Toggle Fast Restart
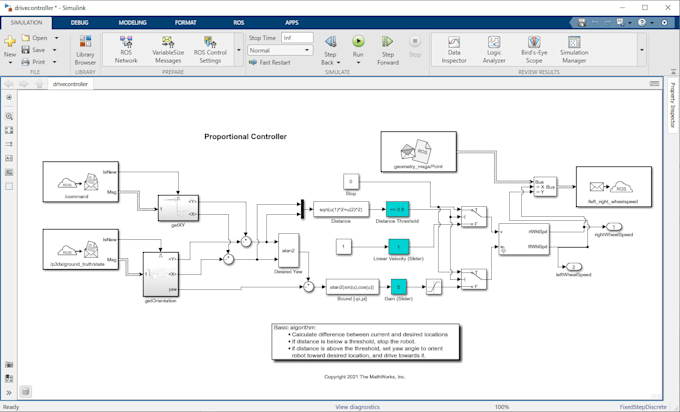 click(x=270, y=62)
